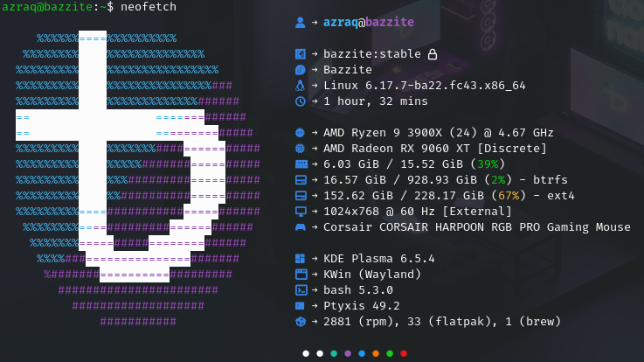Click the 'bash 5.3.0' text

click(x=358, y=290)
